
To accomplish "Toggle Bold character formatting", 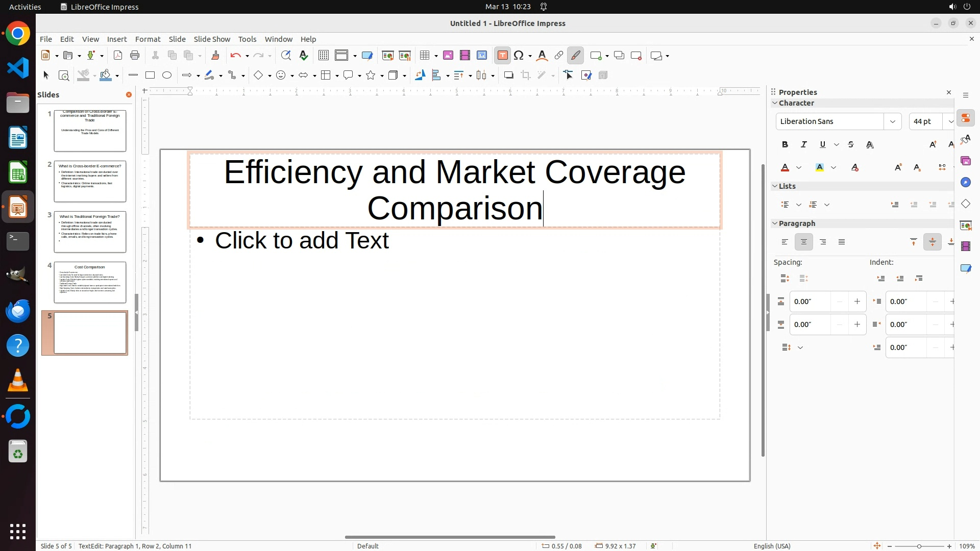I will point(785,145).
